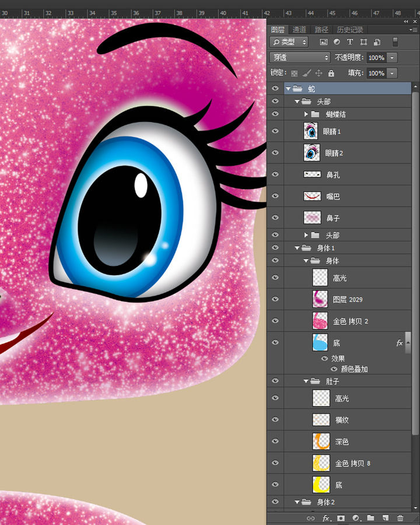420x525 pixels.
Task: Hide the 横纹 layer
Action: pyautogui.click(x=275, y=419)
